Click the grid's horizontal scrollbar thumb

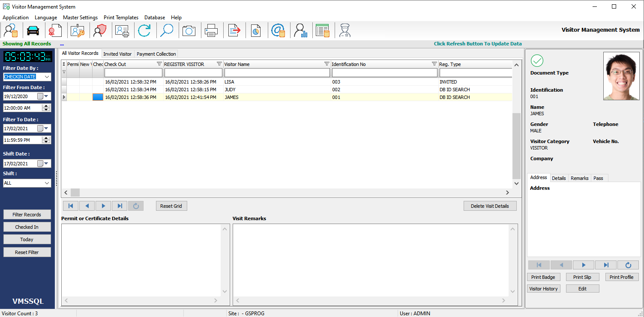click(75, 193)
